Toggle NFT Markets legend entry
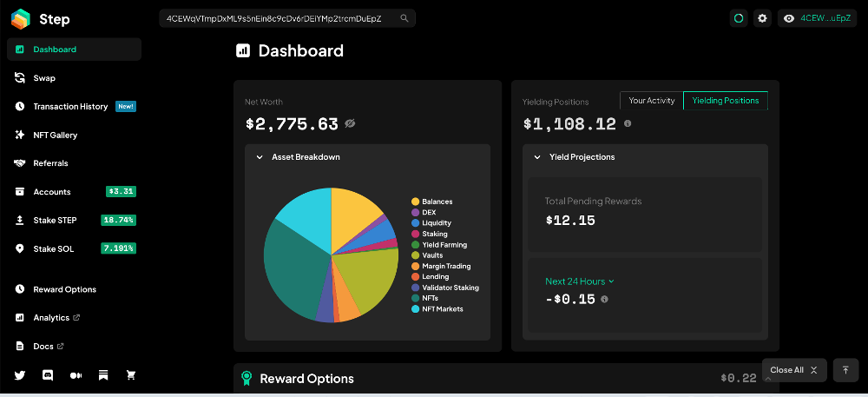This screenshot has width=868, height=397. point(437,309)
